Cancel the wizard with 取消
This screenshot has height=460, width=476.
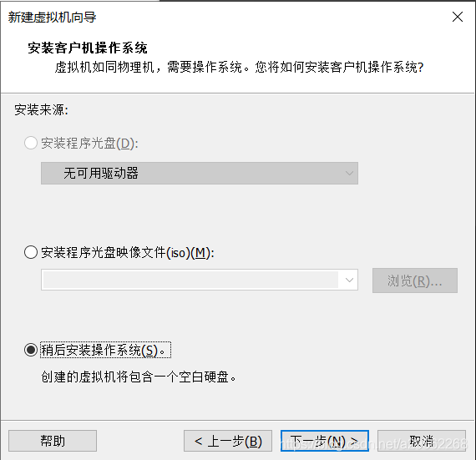coord(422,441)
